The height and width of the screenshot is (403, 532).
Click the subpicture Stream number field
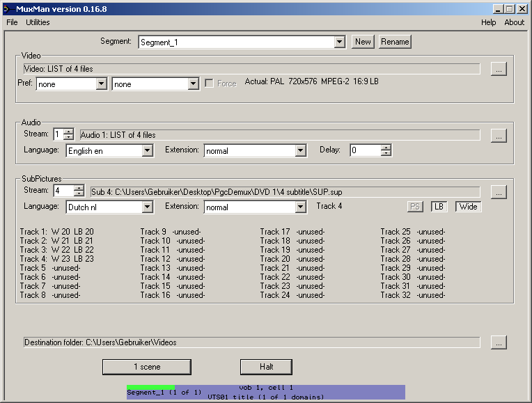point(64,191)
